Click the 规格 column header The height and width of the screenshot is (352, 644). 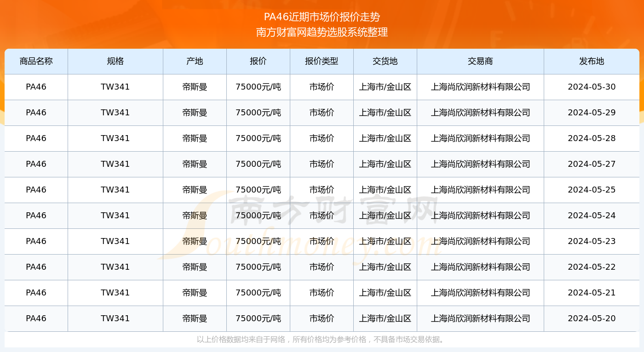pyautogui.click(x=115, y=61)
